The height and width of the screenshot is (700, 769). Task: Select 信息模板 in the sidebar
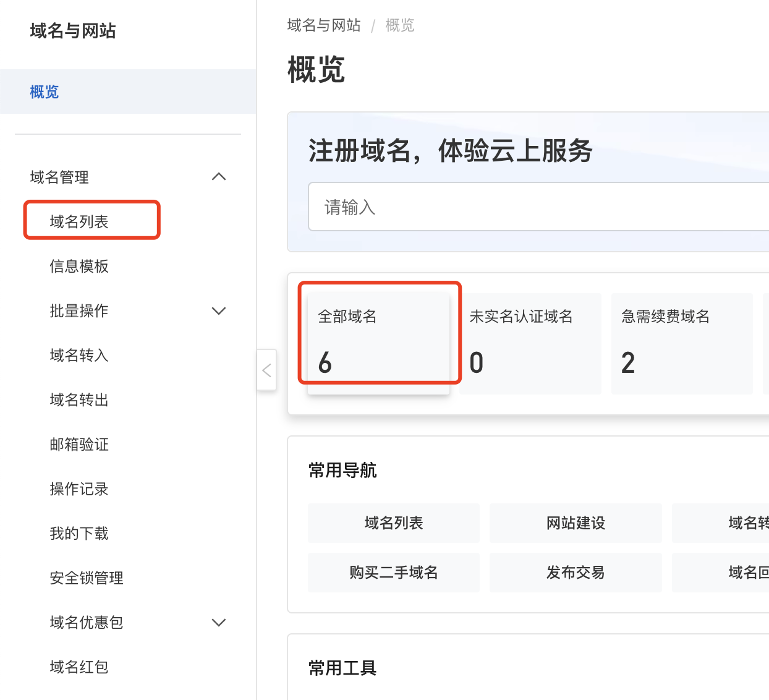click(79, 267)
